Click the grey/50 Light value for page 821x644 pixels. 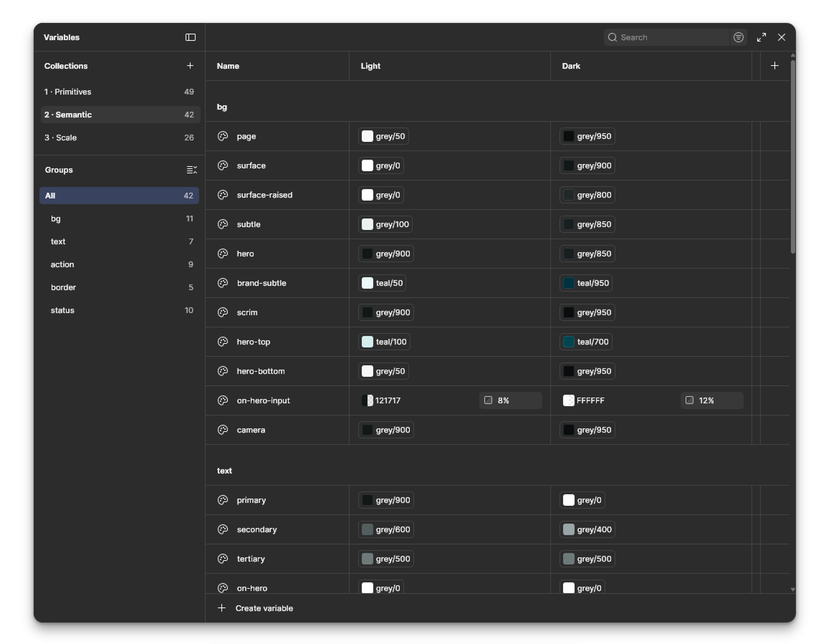click(x=383, y=136)
